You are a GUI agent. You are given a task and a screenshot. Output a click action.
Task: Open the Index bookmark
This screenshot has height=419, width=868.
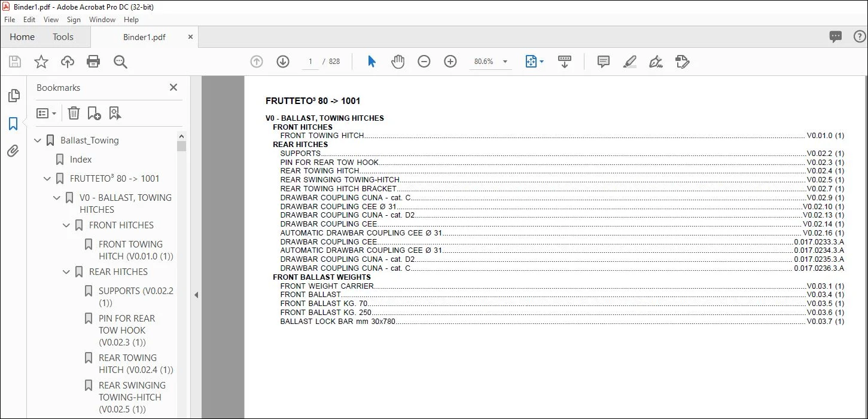pos(81,160)
